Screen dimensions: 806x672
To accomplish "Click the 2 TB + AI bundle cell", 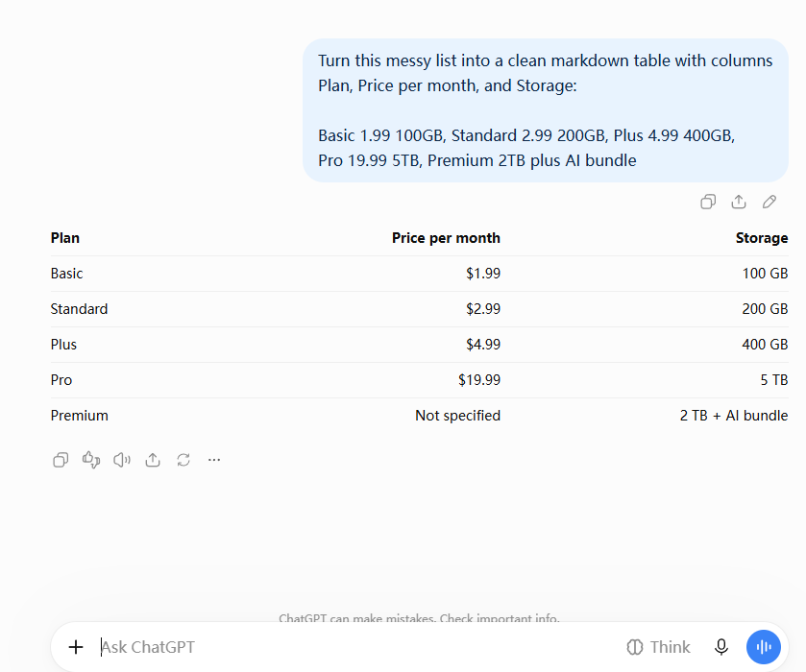I will pos(734,415).
